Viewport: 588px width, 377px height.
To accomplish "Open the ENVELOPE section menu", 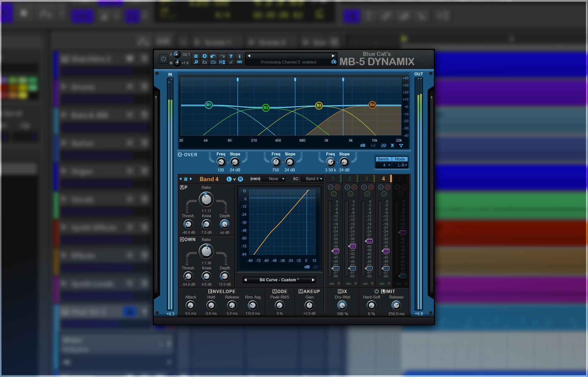I will [x=222, y=291].
